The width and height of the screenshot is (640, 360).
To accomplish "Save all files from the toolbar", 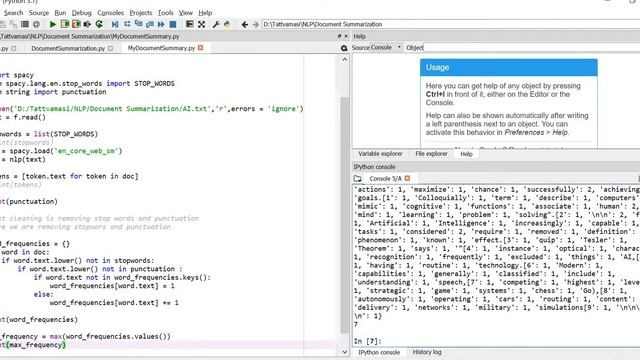I will 13,24.
